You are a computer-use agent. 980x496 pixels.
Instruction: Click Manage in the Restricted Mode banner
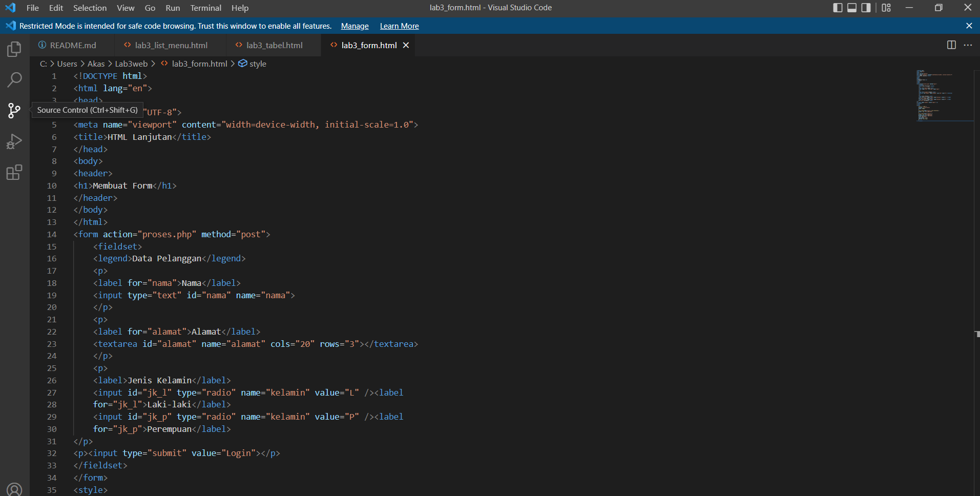click(x=355, y=26)
